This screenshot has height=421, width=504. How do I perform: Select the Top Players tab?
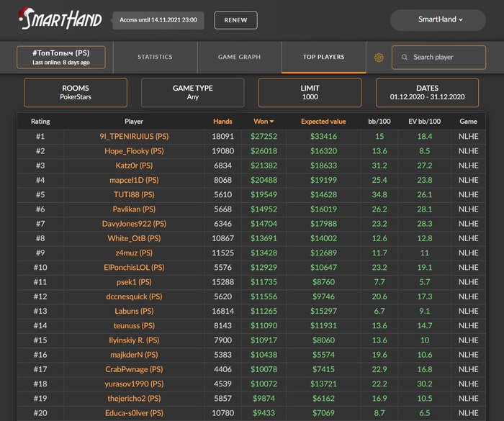click(323, 57)
